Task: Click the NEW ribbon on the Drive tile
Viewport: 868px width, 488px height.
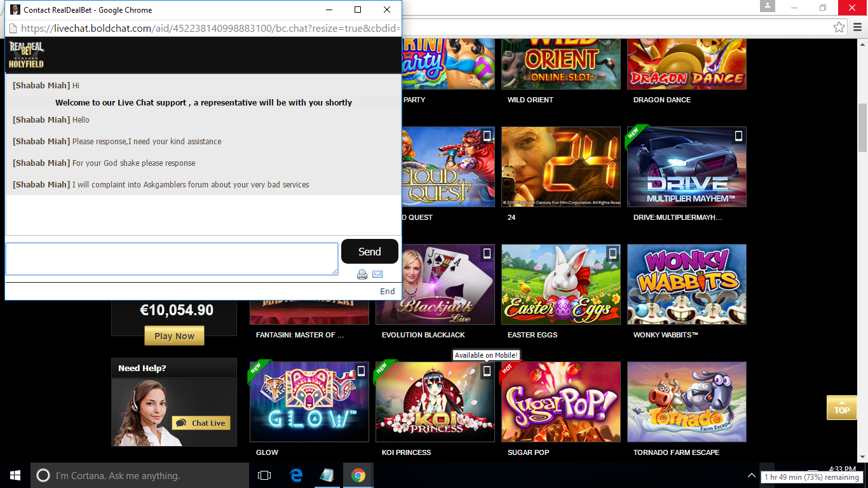Action: (635, 135)
